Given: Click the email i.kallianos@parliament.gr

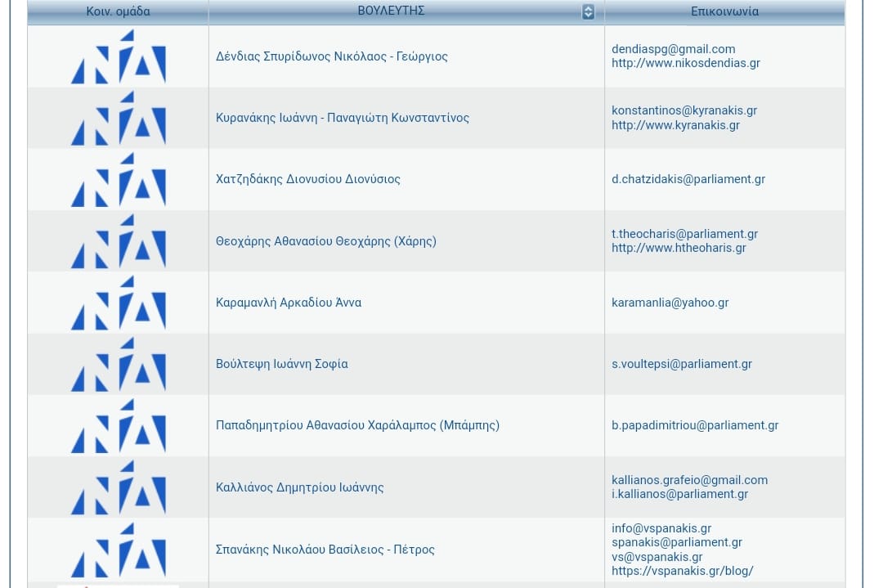Looking at the screenshot, I should 679,494.
